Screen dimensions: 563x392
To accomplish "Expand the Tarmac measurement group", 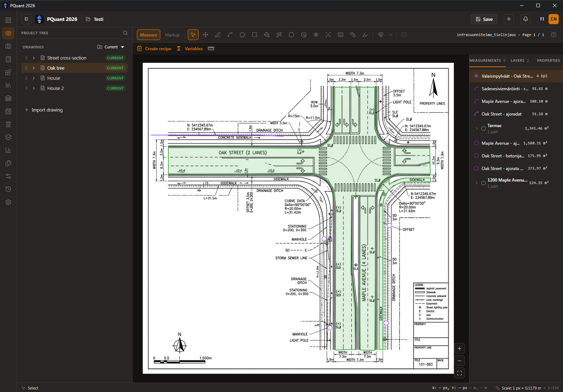I will tap(476, 129).
